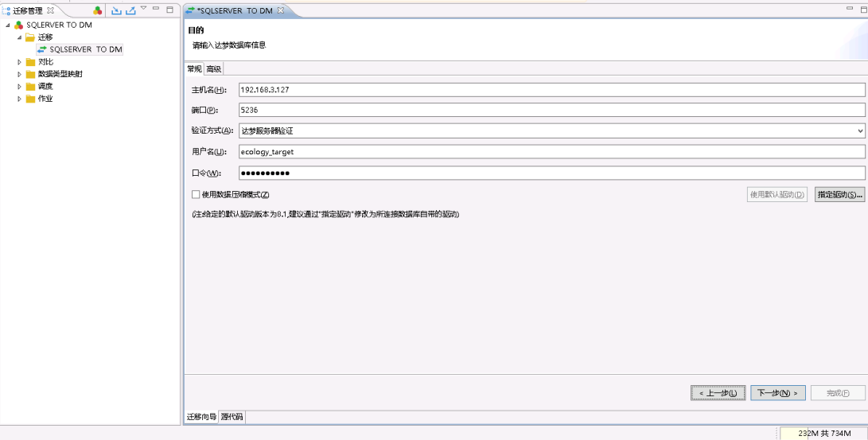
Task: Select the 数据类型映射 tree label
Action: pyautogui.click(x=60, y=74)
